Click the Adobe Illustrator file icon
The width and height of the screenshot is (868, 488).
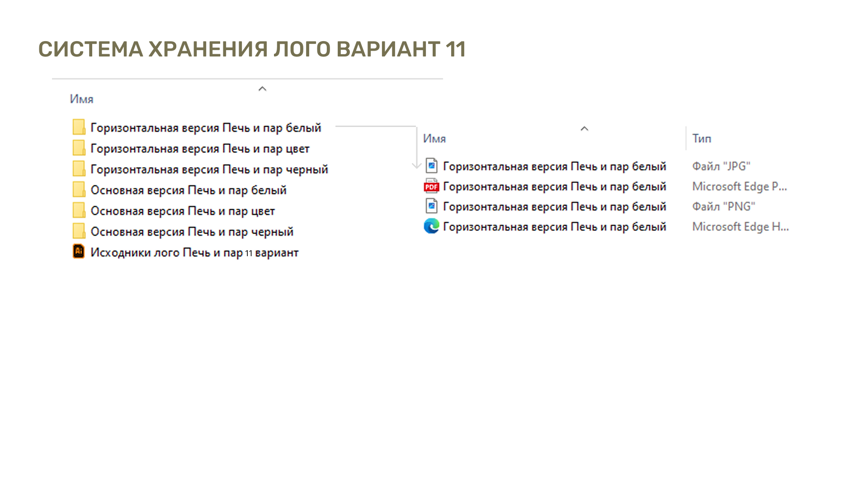79,251
